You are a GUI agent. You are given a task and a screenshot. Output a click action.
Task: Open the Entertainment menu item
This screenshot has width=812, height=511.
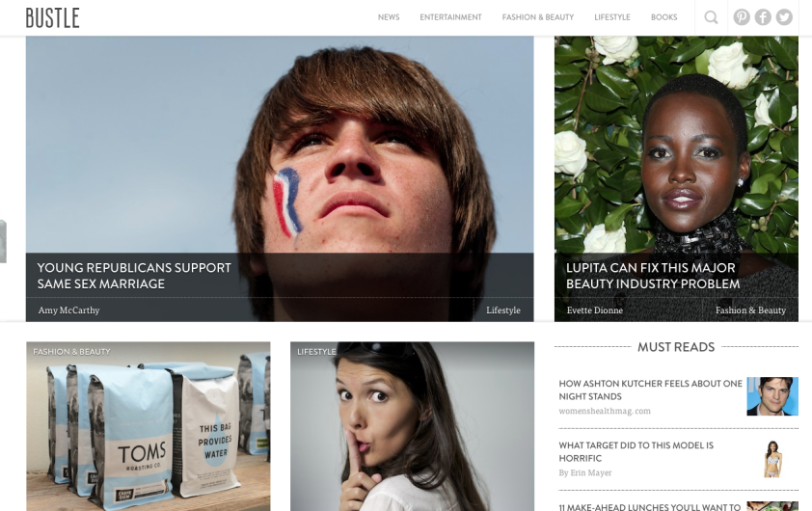tap(450, 17)
